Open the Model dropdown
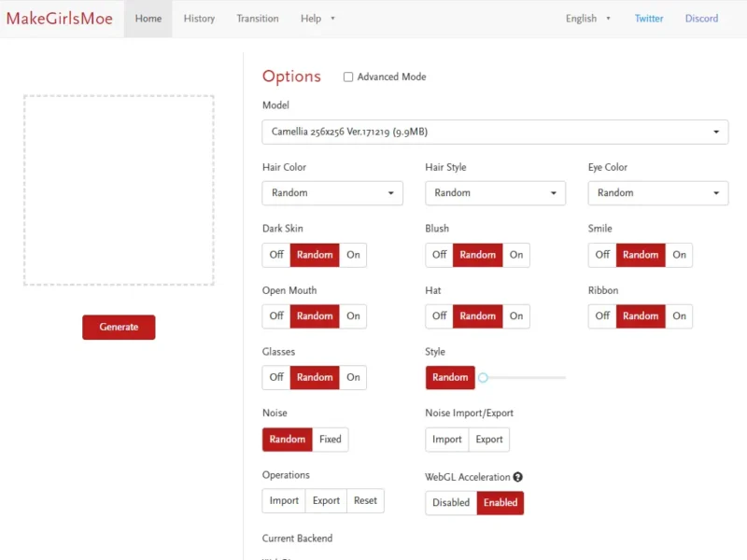The height and width of the screenshot is (560, 747). pyautogui.click(x=495, y=132)
